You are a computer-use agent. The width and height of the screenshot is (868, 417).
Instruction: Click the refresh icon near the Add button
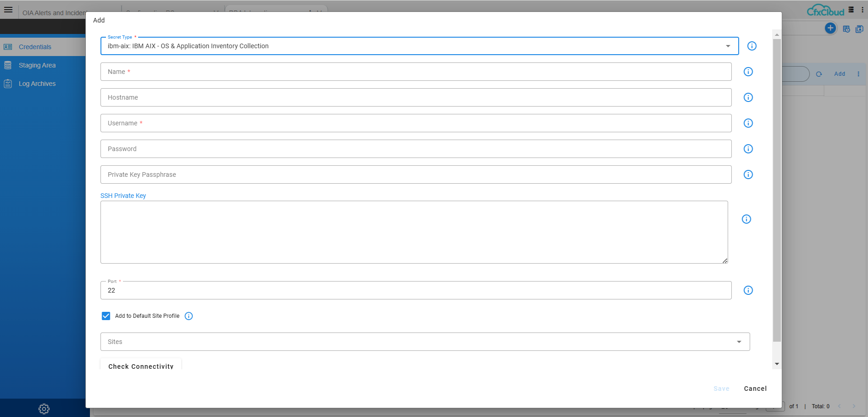tap(819, 74)
